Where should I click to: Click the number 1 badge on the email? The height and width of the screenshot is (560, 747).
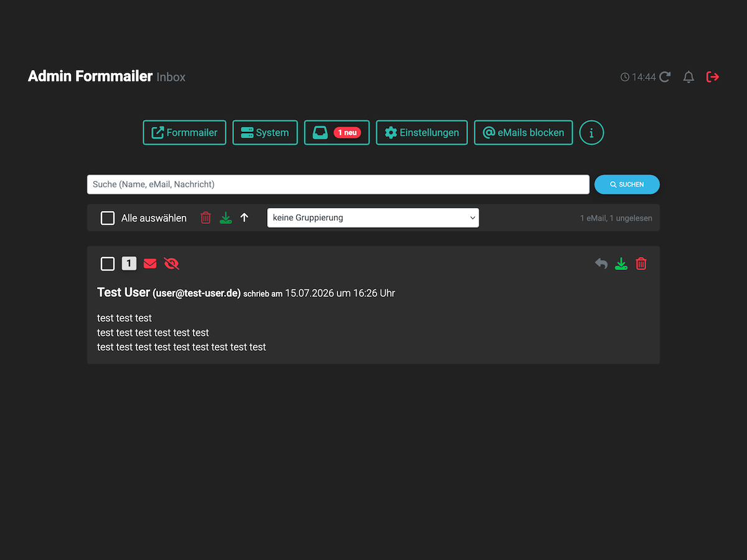pyautogui.click(x=129, y=264)
